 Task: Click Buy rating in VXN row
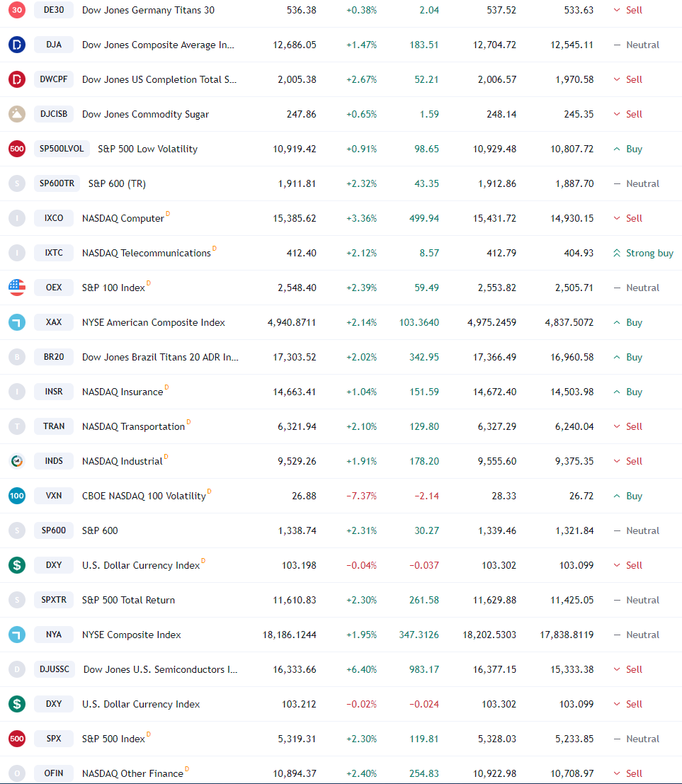[x=628, y=496]
